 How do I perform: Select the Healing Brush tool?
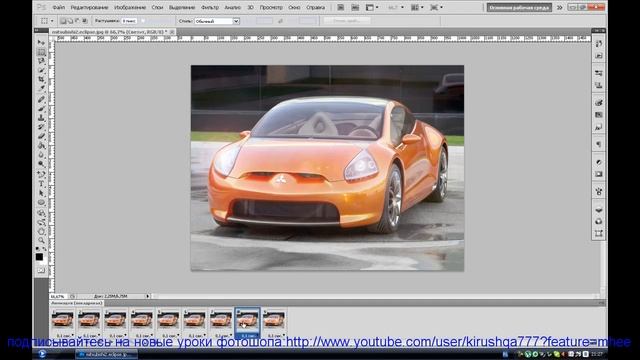(41, 99)
